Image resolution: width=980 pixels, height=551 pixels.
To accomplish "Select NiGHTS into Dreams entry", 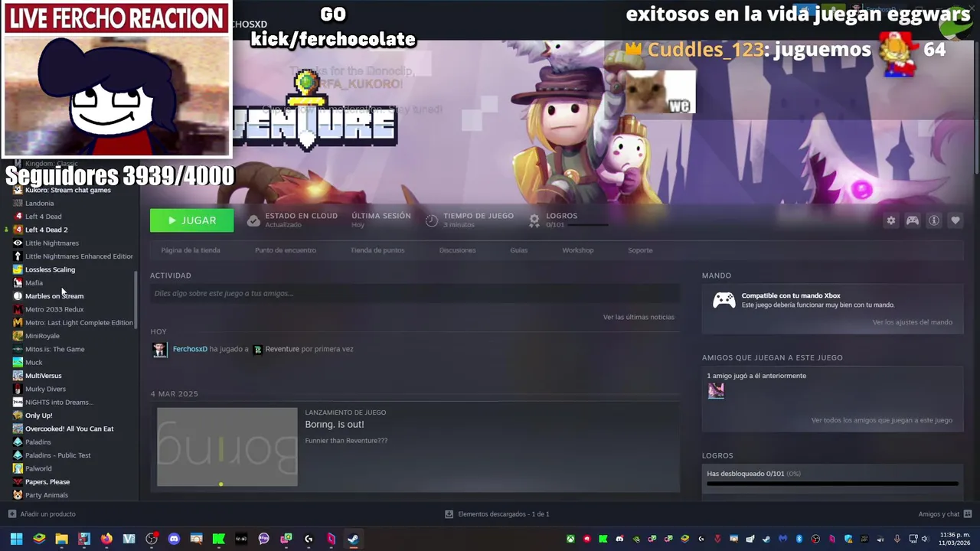I will (x=59, y=403).
